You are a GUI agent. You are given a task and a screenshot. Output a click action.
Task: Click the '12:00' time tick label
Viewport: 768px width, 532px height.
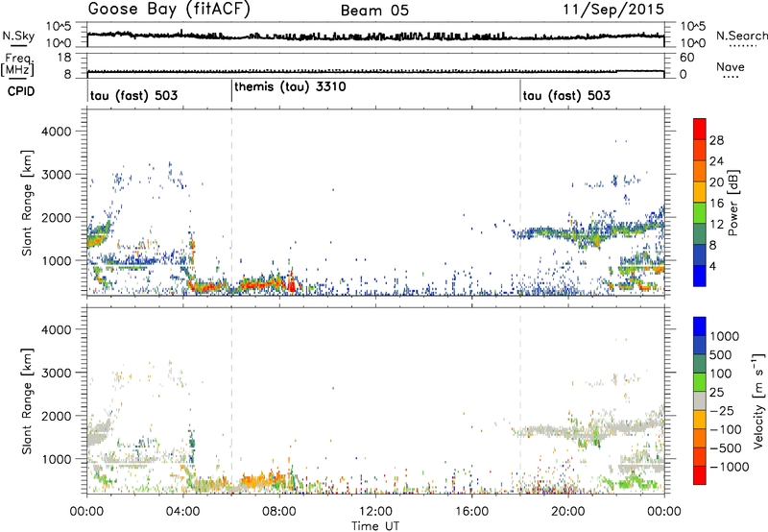375,512
